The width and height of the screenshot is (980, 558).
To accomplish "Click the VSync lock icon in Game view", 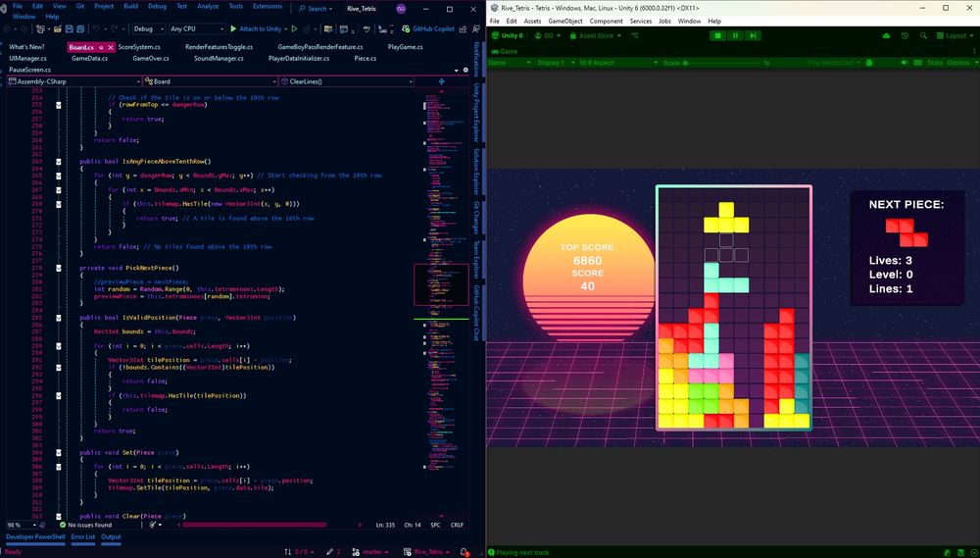I will coord(868,63).
